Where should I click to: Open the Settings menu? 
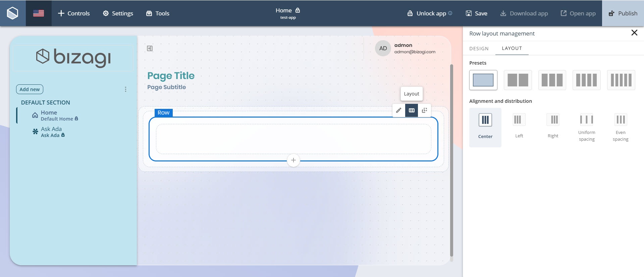118,13
